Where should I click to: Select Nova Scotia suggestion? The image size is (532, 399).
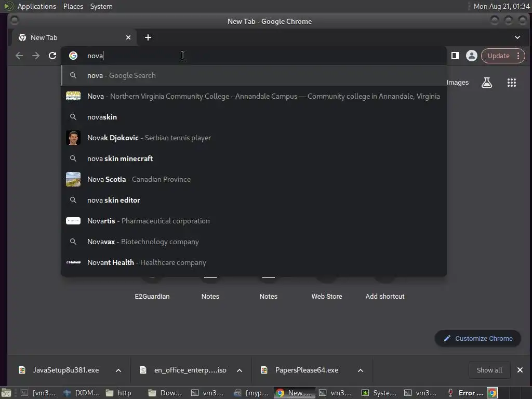[x=254, y=179]
